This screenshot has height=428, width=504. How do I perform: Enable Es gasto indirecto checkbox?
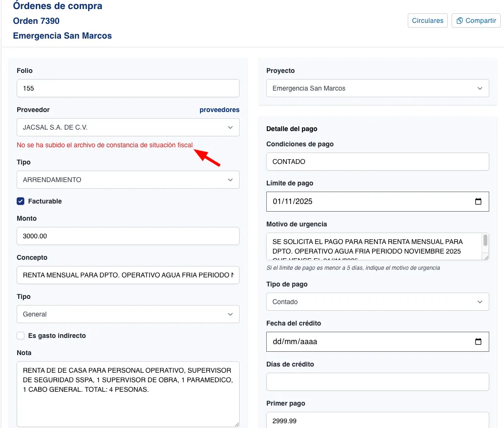tap(20, 336)
